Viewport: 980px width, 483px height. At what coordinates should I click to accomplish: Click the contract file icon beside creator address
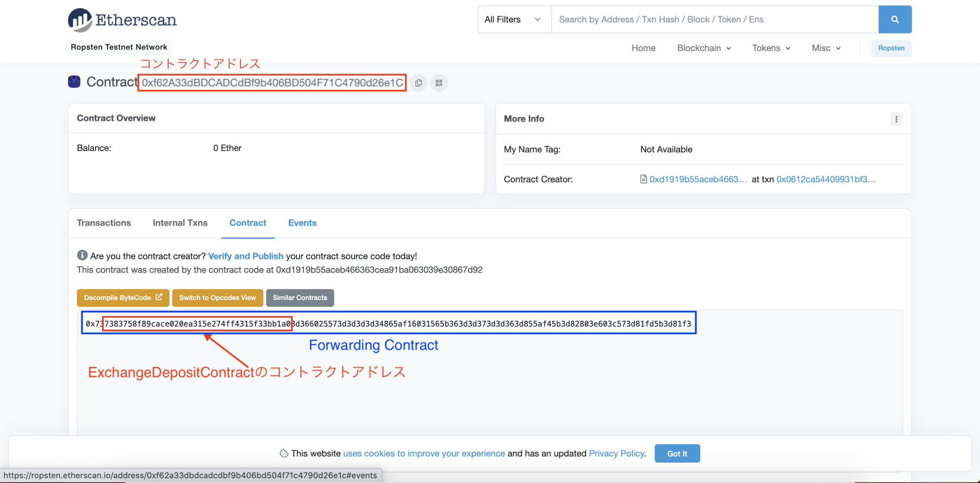click(x=644, y=179)
